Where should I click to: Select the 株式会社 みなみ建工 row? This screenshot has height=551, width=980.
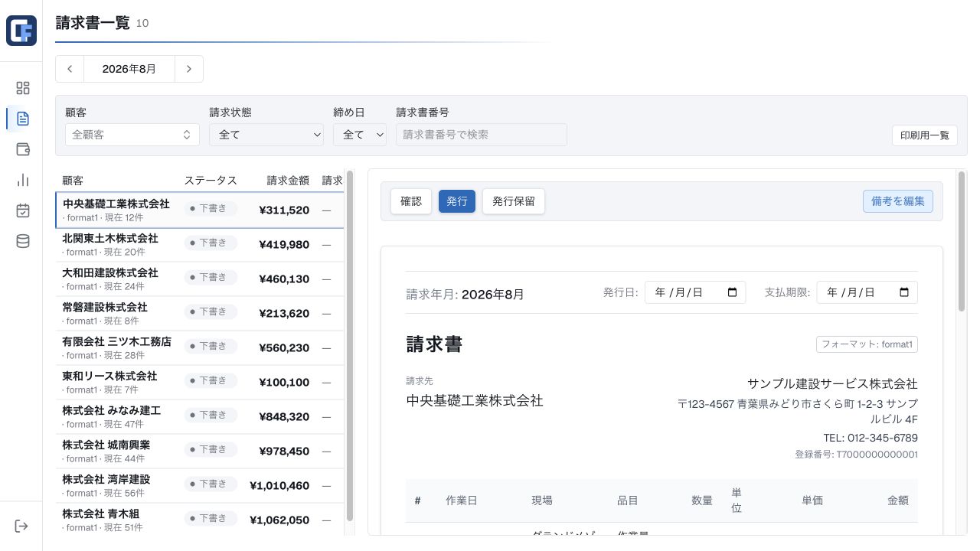click(200, 417)
